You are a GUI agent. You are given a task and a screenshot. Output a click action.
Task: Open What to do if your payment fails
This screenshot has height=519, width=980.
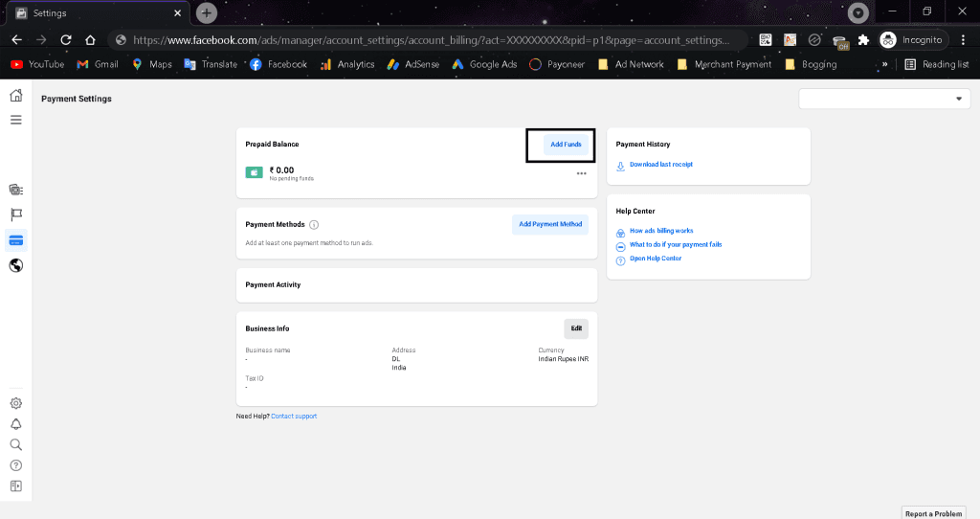click(x=676, y=244)
